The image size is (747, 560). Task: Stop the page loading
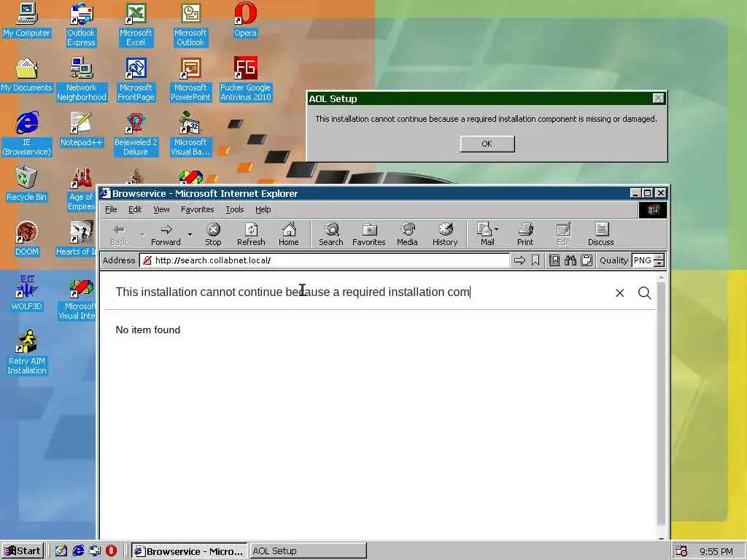click(x=213, y=234)
